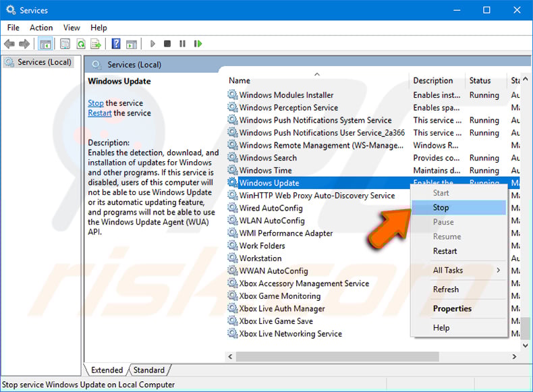Click gear icon beside Wired AutoConfig

coord(233,208)
